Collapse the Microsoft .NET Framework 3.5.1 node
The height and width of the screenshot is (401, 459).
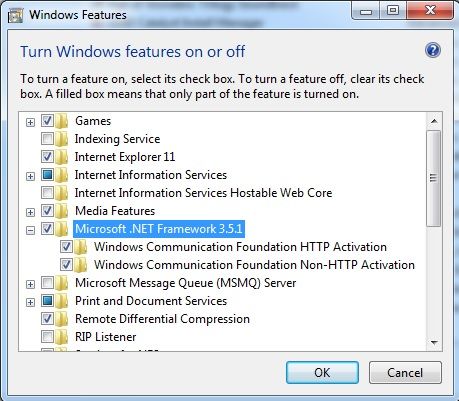[30, 230]
